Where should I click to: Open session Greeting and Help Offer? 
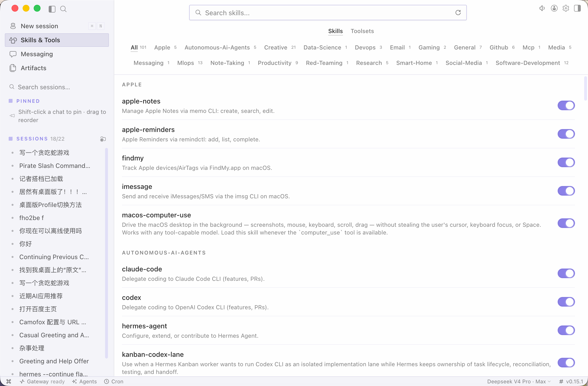[54, 361]
